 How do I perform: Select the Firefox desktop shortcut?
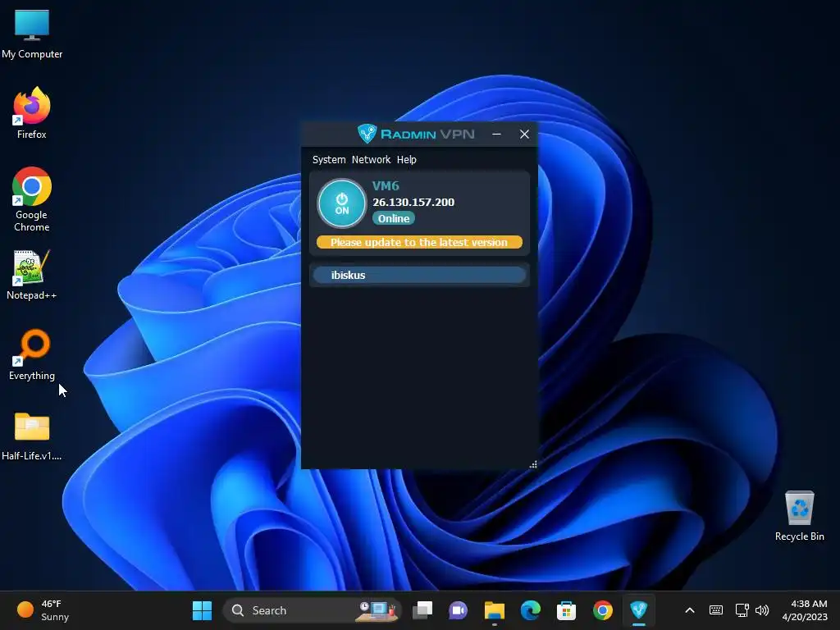pyautogui.click(x=32, y=113)
